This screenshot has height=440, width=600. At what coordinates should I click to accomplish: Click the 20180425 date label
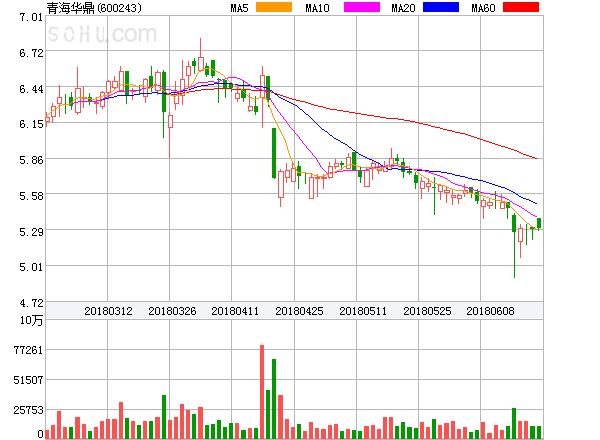299,311
